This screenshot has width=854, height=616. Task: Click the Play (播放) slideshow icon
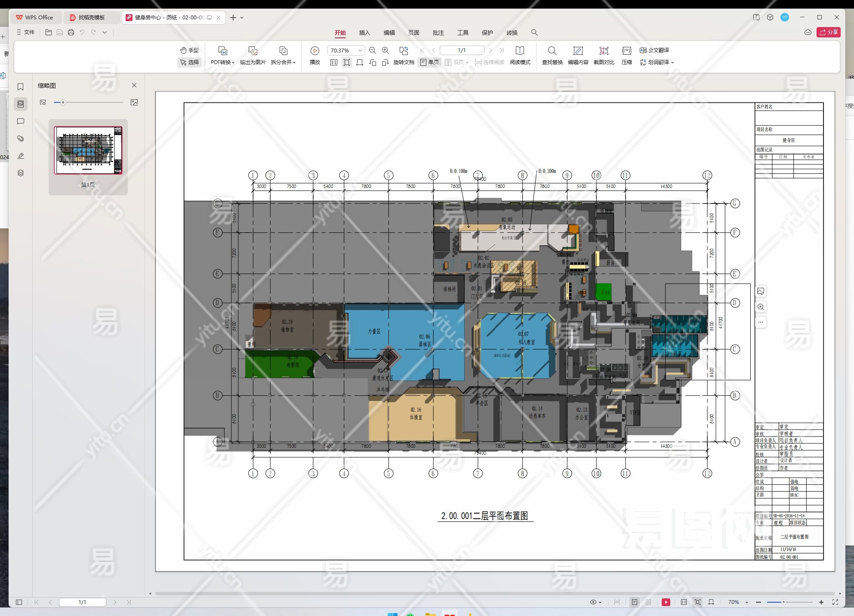point(314,51)
